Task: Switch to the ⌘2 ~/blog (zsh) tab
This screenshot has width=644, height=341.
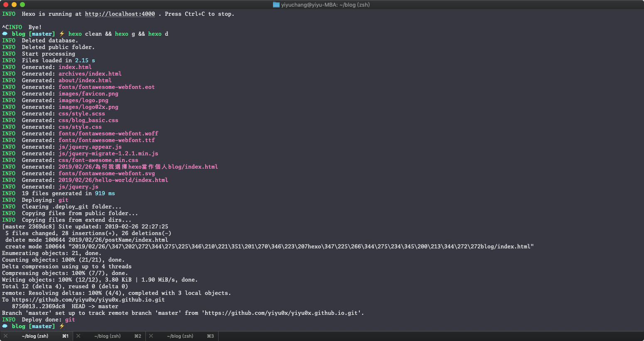Action: click(x=108, y=336)
